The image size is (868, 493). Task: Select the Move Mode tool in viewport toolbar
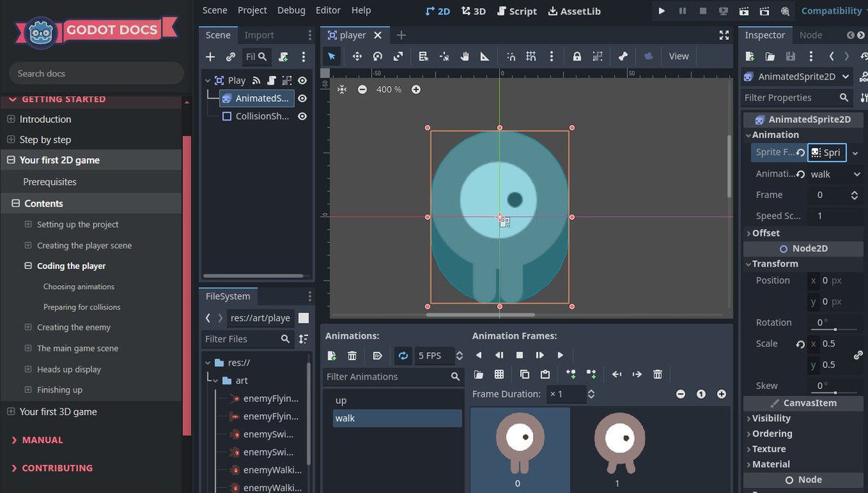(x=357, y=56)
